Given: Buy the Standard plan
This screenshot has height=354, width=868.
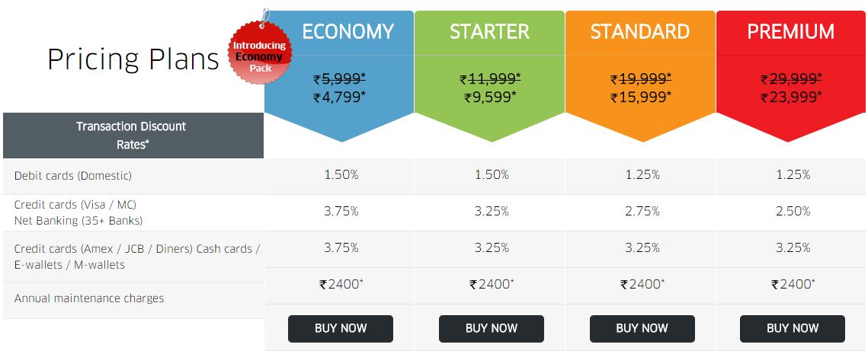Looking at the screenshot, I should [642, 329].
